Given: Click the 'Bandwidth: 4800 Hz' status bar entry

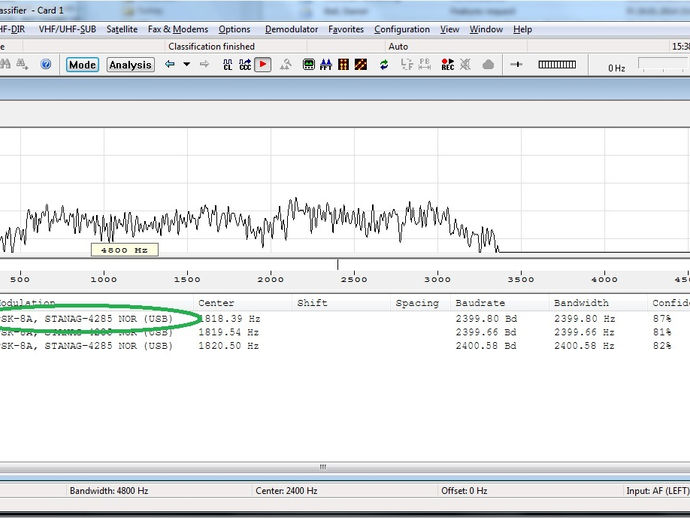Looking at the screenshot, I should coord(109,491).
